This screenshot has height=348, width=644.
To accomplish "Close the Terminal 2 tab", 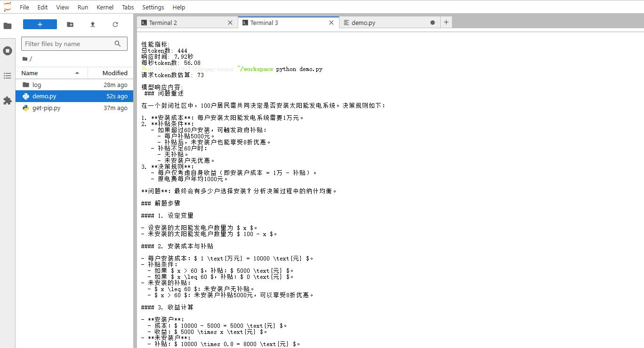I will tap(230, 23).
